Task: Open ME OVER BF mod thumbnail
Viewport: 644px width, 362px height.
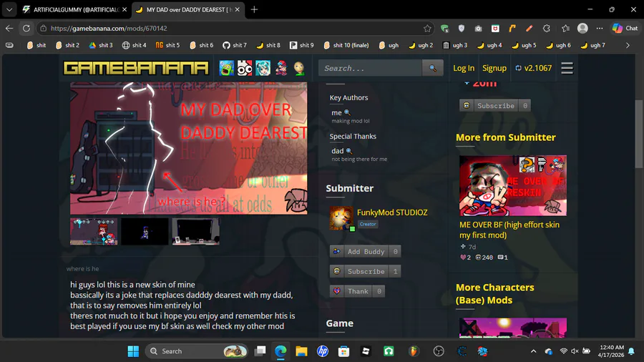Action: (x=513, y=185)
